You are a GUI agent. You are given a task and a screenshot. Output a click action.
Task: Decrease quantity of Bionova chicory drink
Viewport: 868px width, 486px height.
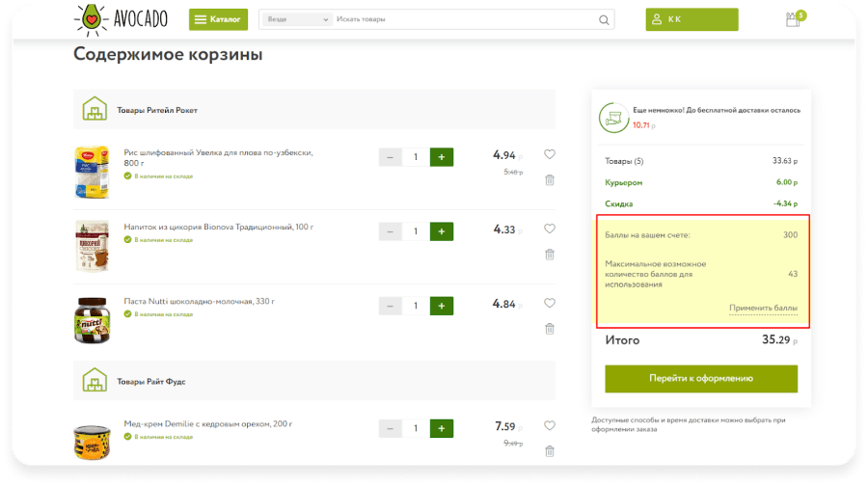390,231
